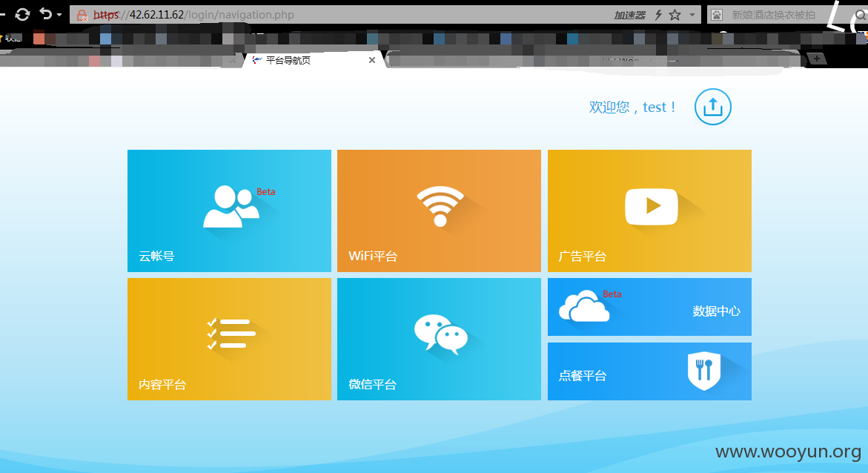Click the insecure https lock icon
868x473 pixels.
pyautogui.click(x=82, y=16)
